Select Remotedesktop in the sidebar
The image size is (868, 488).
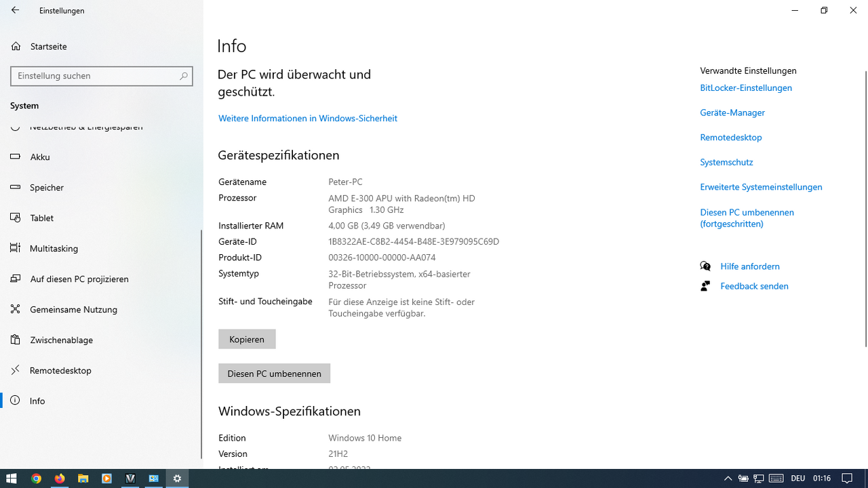100,370
